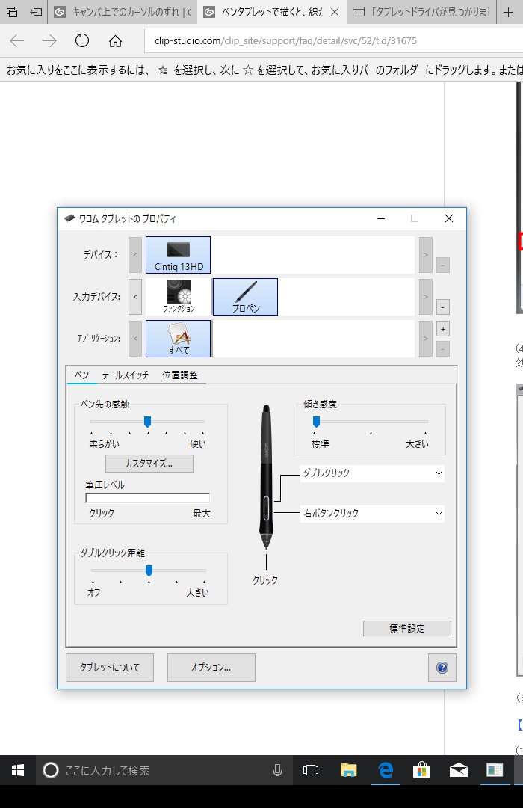
Task: Select the プロペン tool icon
Action: click(245, 297)
